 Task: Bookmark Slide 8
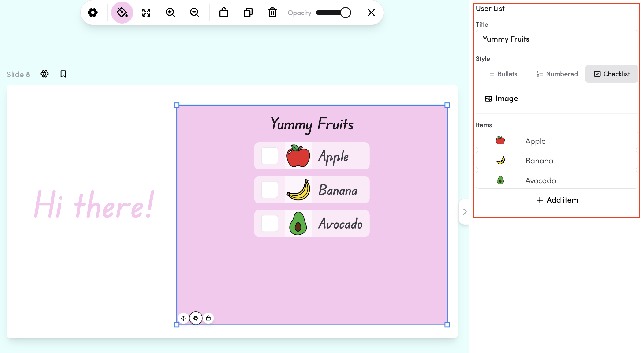tap(63, 74)
